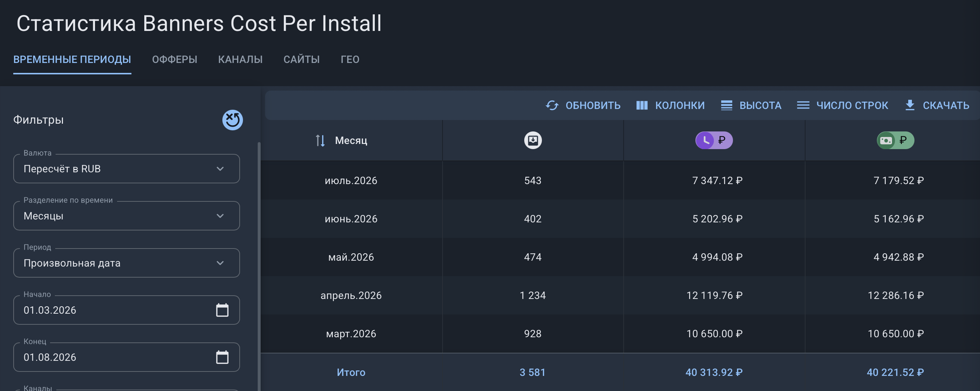Click the value 7 347.12 ₽
Viewport: 980px width, 391px height.
pos(717,180)
